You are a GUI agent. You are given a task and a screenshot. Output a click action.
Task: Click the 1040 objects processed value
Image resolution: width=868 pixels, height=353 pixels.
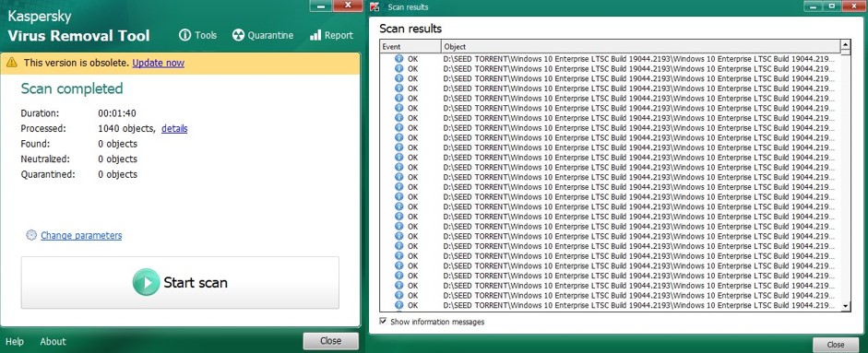[126, 128]
